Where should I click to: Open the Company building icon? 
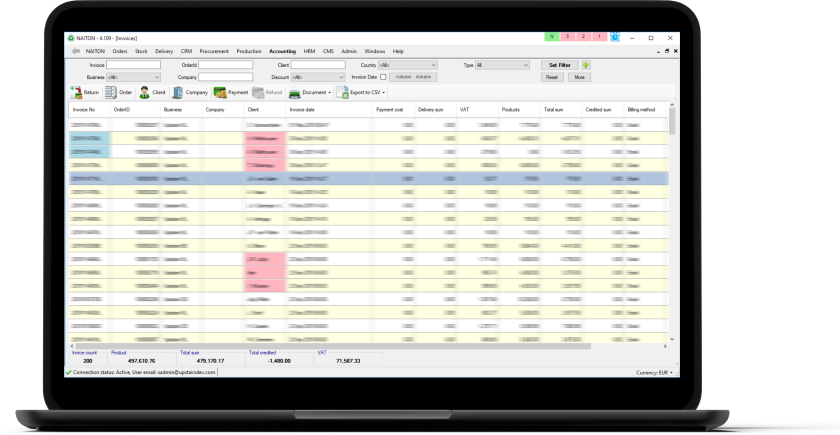click(177, 92)
